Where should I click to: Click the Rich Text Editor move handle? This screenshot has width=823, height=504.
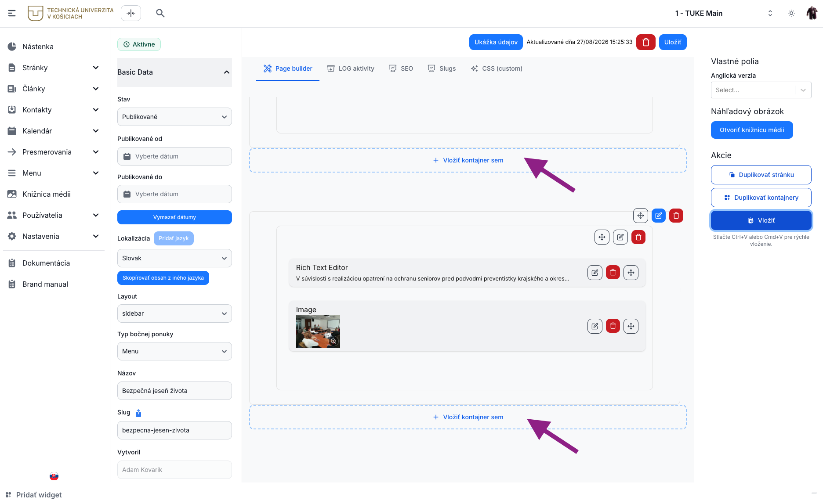tap(631, 273)
